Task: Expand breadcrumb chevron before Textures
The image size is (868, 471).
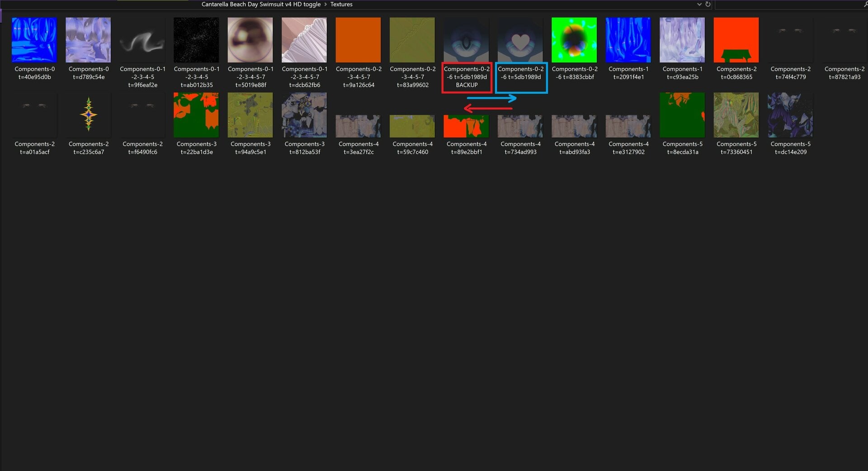Action: pos(325,5)
